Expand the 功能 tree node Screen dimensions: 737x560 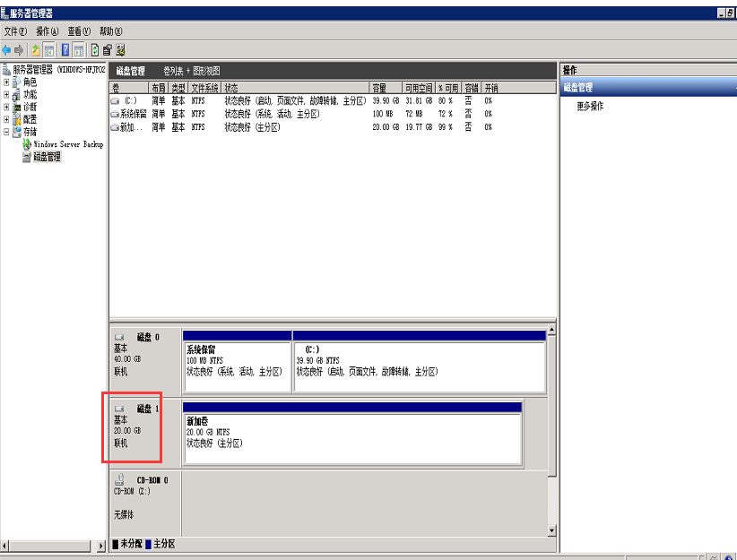coord(6,94)
